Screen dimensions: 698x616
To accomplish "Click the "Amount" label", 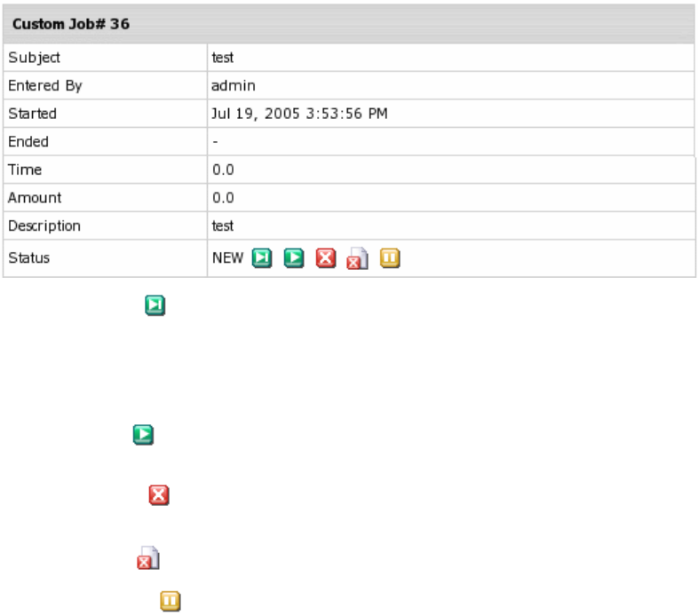I will pyautogui.click(x=35, y=198).
